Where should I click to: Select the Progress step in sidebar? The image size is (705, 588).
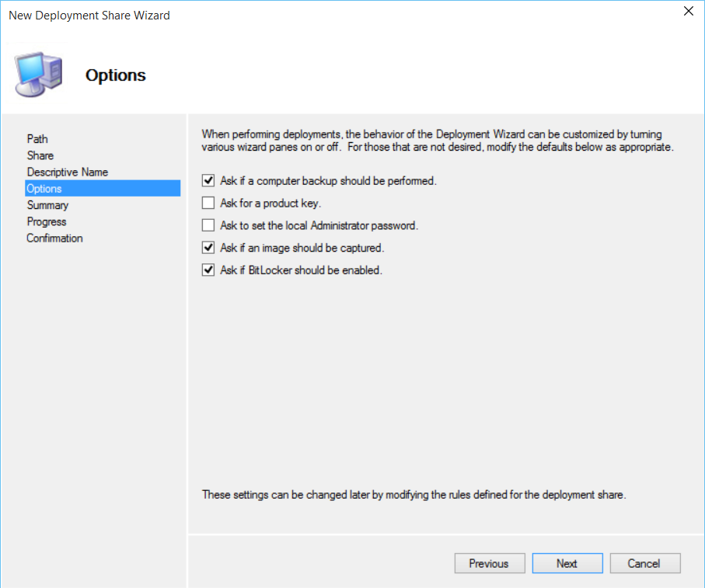click(x=48, y=221)
